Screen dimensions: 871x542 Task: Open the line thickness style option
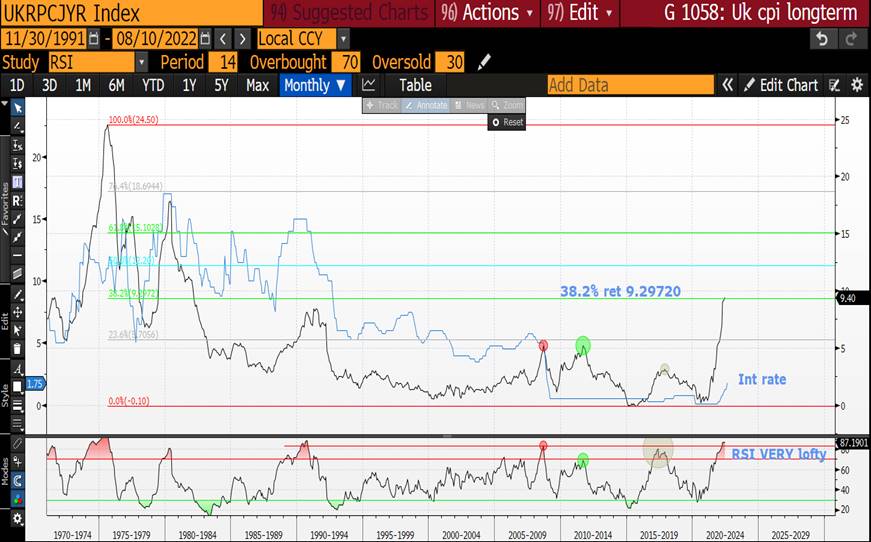17,405
